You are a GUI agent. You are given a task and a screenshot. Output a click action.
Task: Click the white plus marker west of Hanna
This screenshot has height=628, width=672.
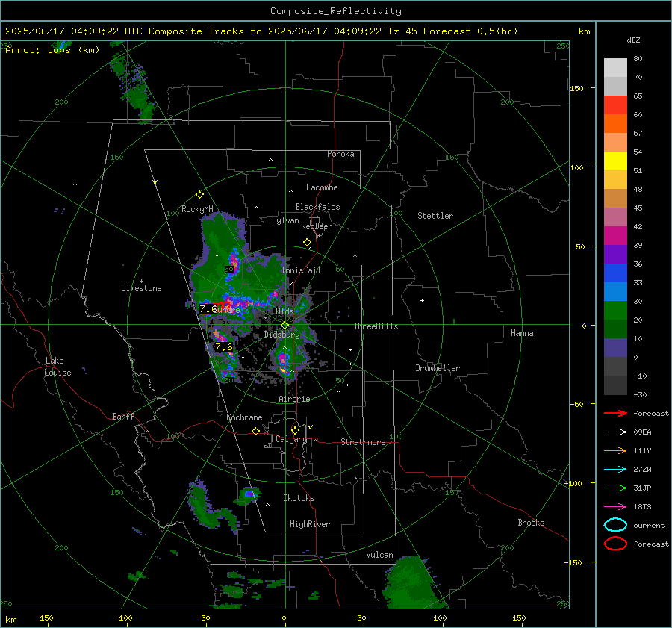coord(422,300)
